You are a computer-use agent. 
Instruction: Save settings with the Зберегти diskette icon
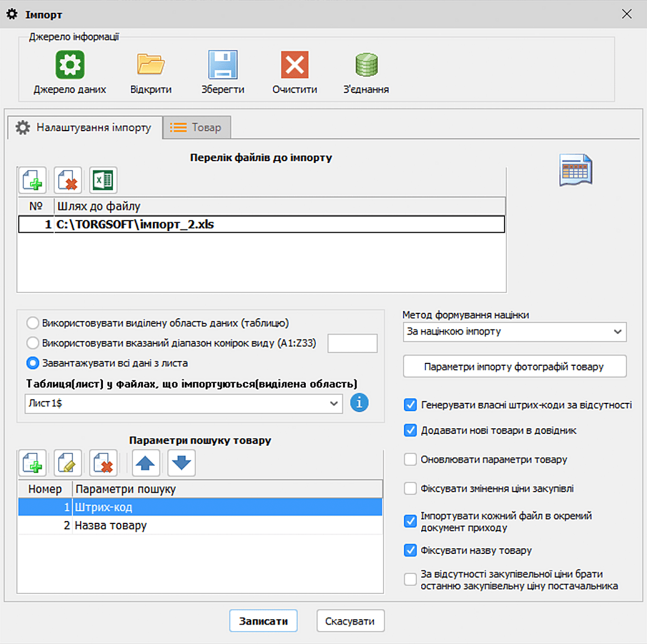click(x=222, y=65)
